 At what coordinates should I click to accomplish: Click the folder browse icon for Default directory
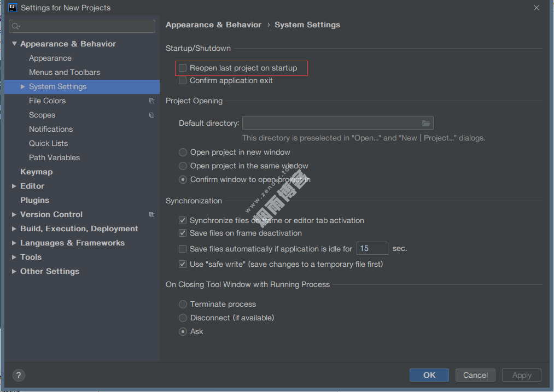426,124
